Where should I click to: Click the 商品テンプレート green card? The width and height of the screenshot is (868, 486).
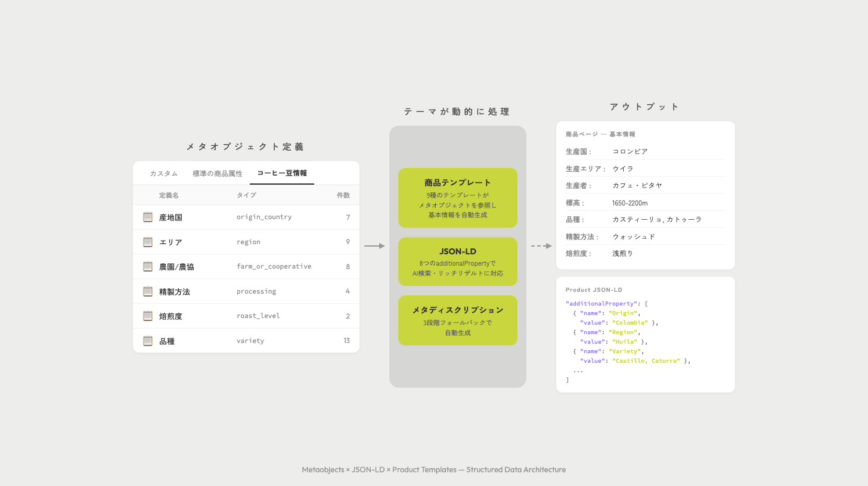[457, 197]
